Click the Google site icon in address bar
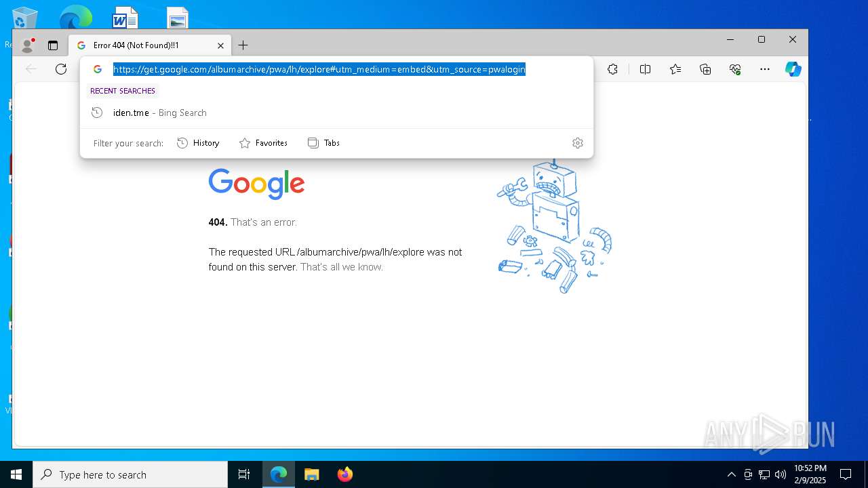 coord(98,69)
